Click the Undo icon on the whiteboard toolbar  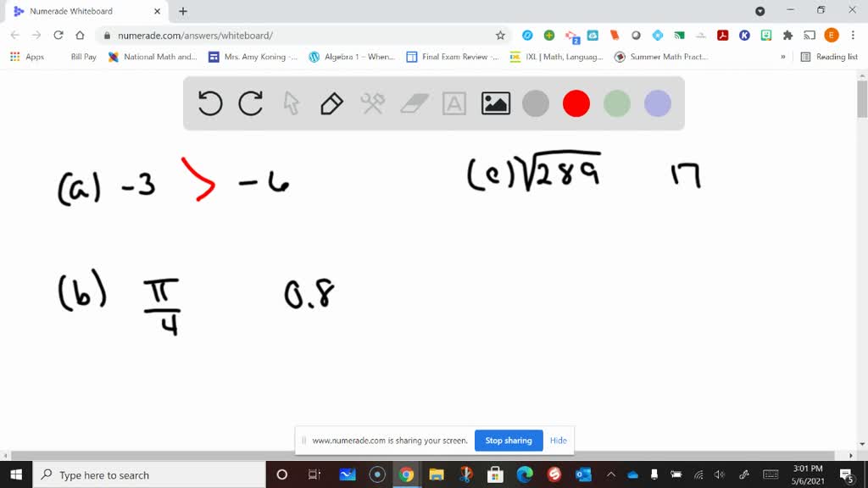(x=209, y=103)
